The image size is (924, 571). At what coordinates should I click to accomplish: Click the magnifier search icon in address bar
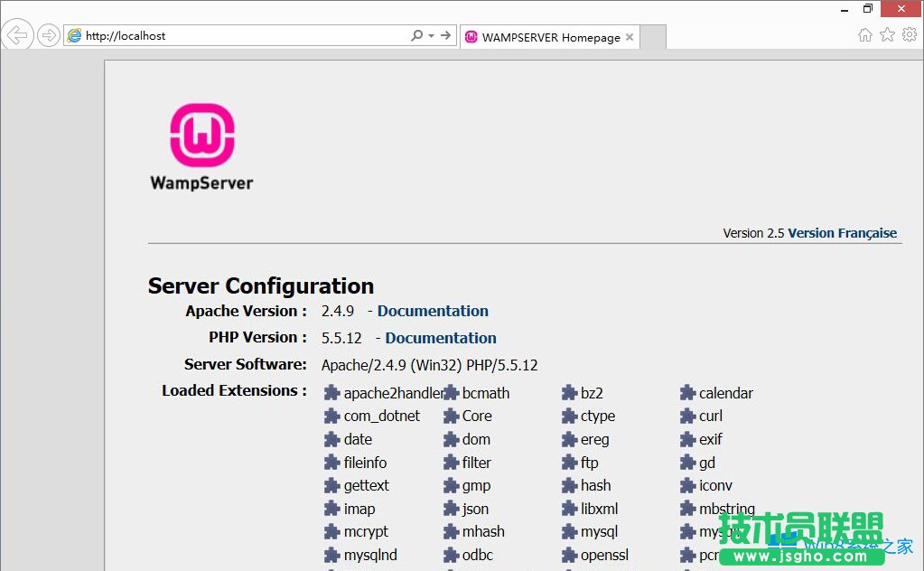(416, 36)
